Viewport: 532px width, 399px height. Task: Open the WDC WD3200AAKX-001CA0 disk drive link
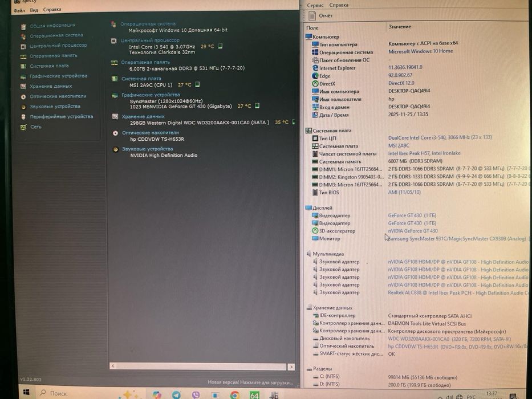449,339
